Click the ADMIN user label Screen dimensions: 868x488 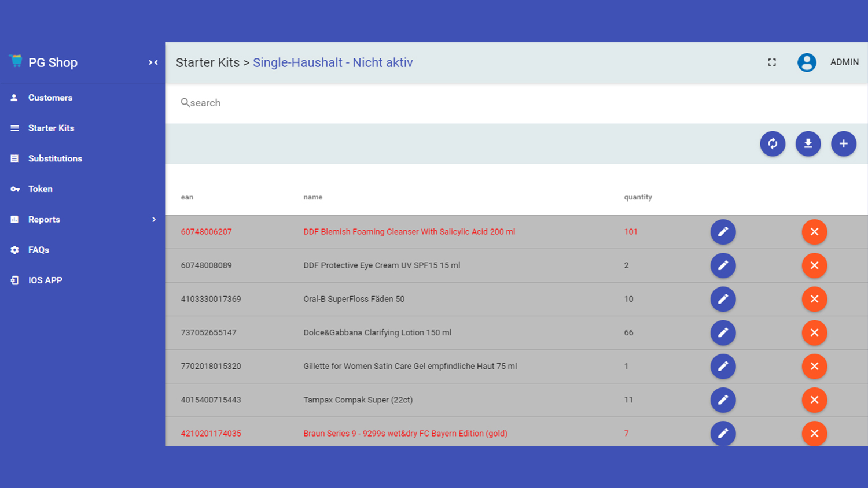844,62
